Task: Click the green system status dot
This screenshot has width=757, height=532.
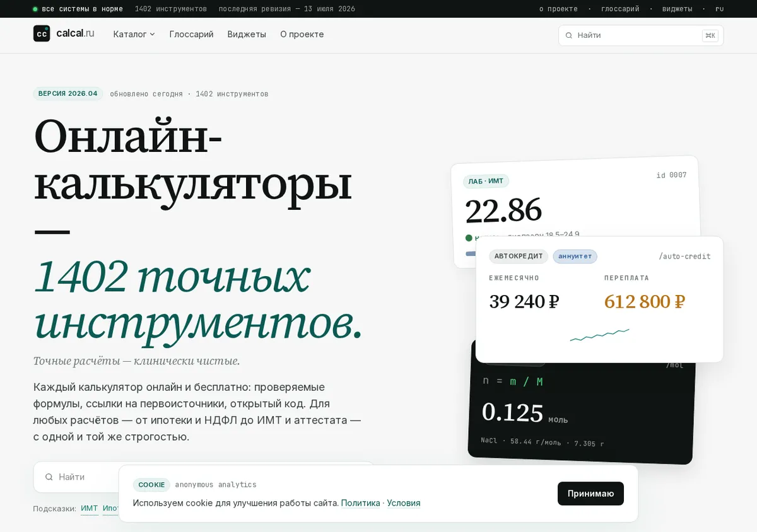Action: pos(35,9)
